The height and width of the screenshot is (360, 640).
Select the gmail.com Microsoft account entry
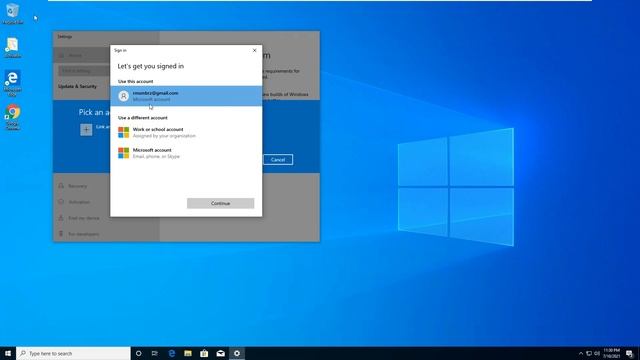[x=186, y=96]
